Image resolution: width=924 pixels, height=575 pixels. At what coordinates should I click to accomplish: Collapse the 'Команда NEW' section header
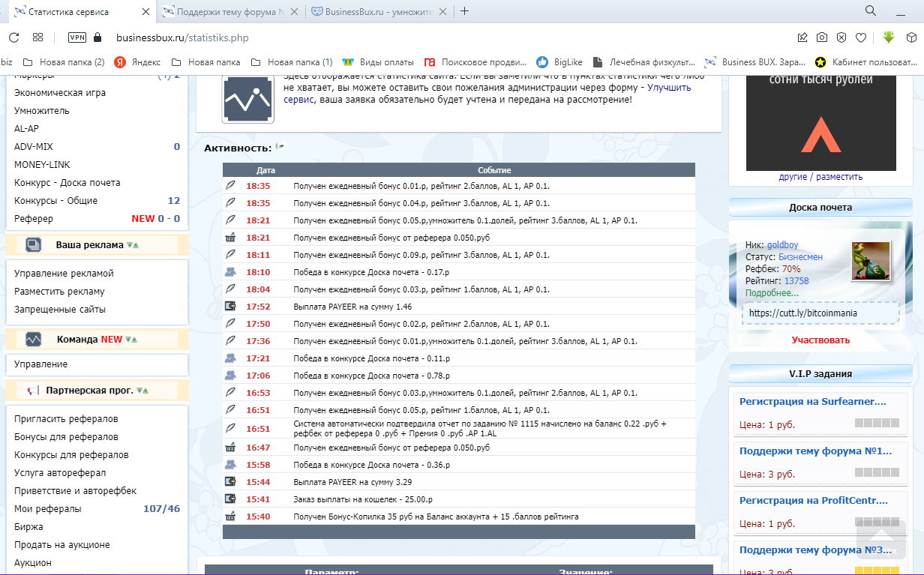point(96,340)
